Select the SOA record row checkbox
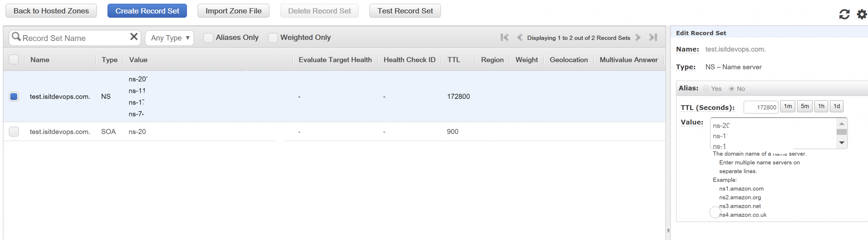868x240 pixels. (x=14, y=131)
